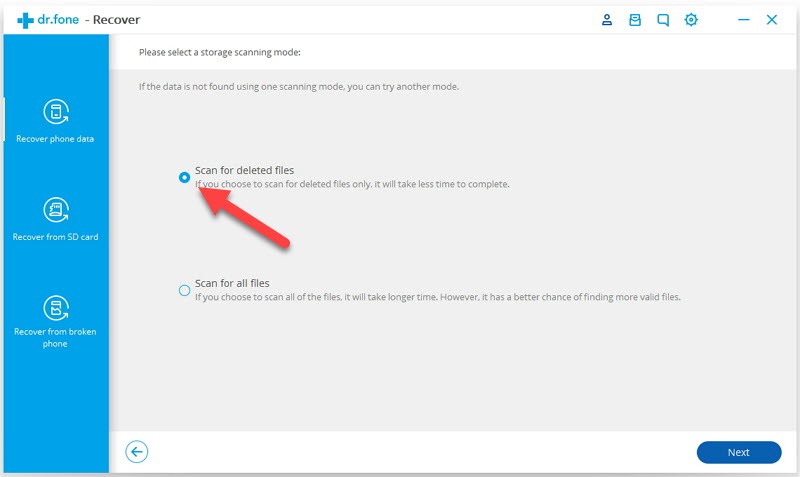The image size is (800, 477).
Task: Click the all files longer-time description text
Action: point(438,297)
